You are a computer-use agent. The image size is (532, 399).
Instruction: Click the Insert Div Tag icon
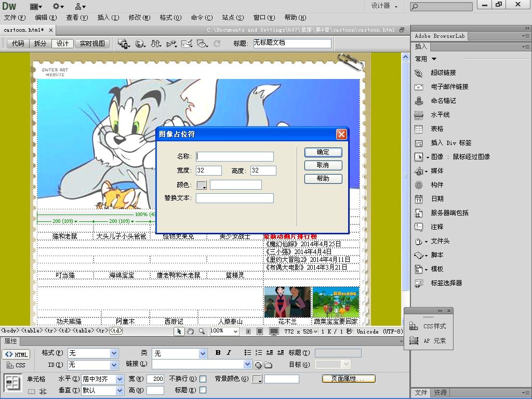[419, 143]
